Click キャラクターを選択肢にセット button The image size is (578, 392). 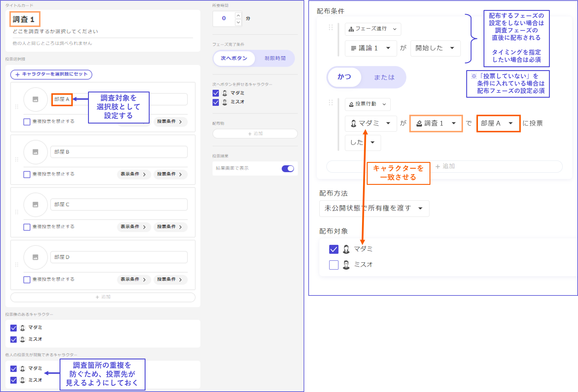point(51,74)
